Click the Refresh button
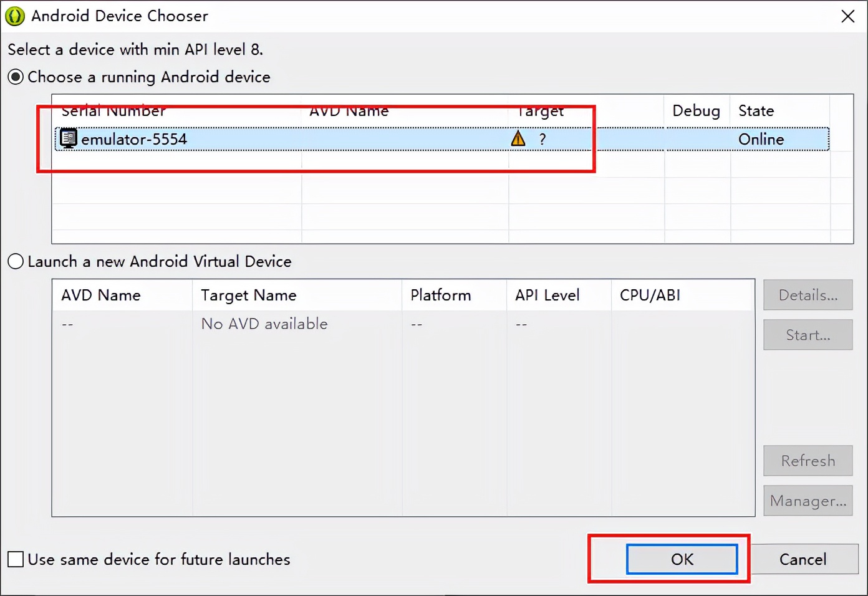The width and height of the screenshot is (868, 596). coord(808,461)
